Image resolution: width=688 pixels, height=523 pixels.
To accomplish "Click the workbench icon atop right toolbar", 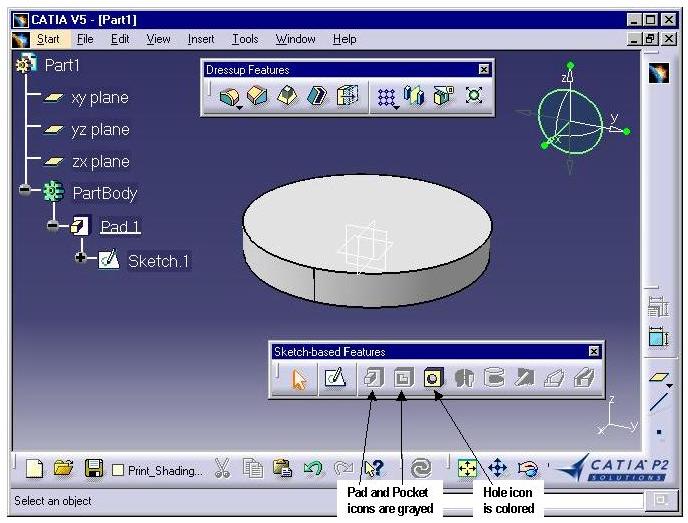I will click(659, 73).
